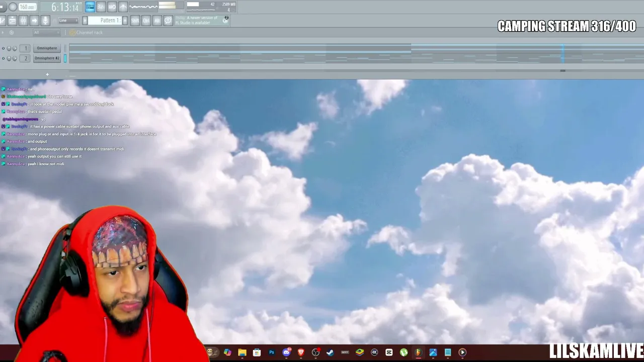Adjust the volume knob of channel 1
Viewport: 644px width, 362px height.
pyautogui.click(x=15, y=48)
